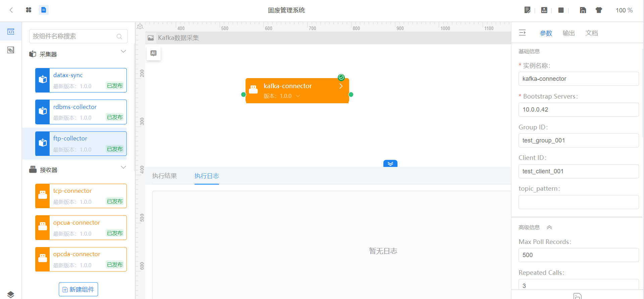Viewport: 644px width, 299px height.
Task: Click the Kafka数据采集 canvas title
Action: tap(178, 38)
